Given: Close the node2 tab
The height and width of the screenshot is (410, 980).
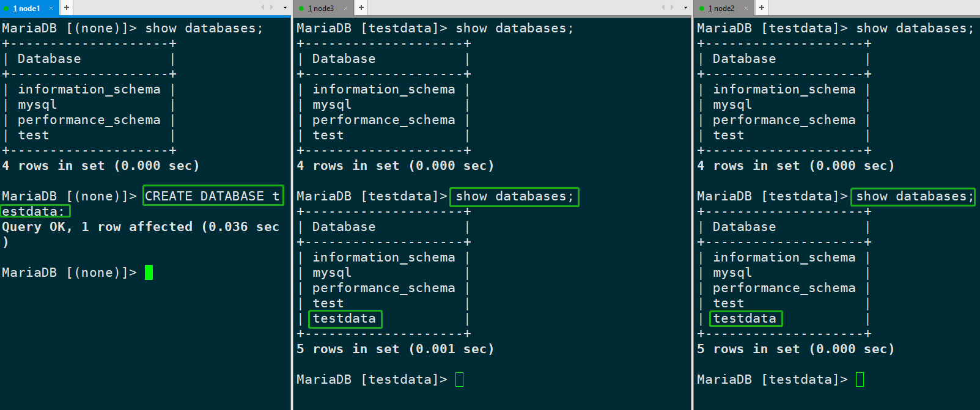Looking at the screenshot, I should pyautogui.click(x=746, y=8).
